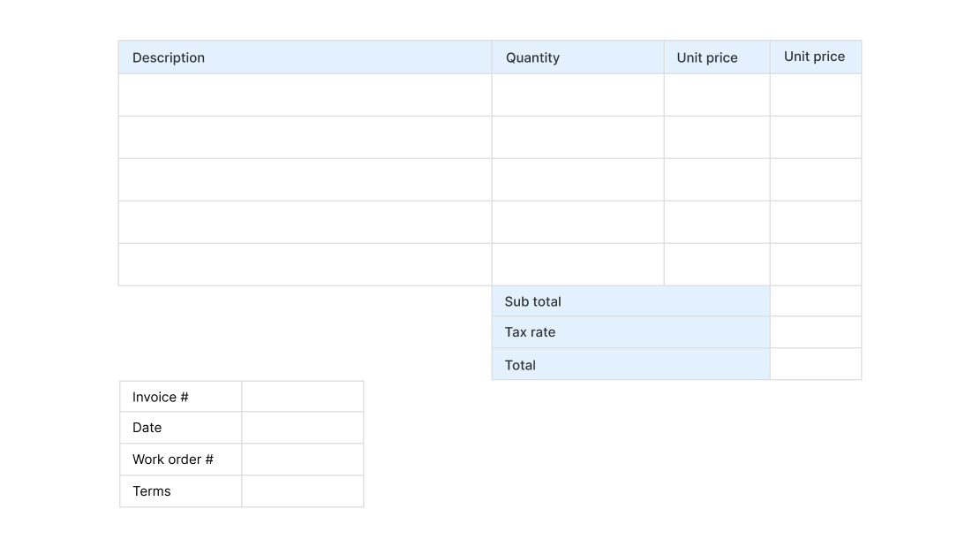Viewport: 980px width, 547px height.
Task: Select the Unit price header beside Quantity
Action: [x=717, y=57]
